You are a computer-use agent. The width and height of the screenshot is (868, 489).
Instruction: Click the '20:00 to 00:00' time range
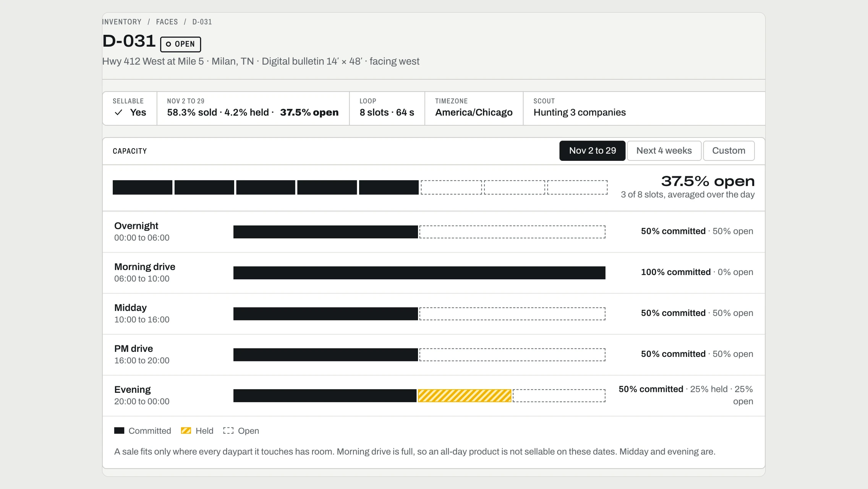142,401
